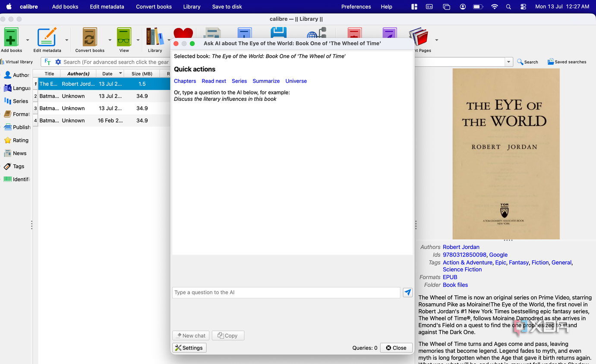
Task: Open search gear preferences icon
Action: (58, 62)
